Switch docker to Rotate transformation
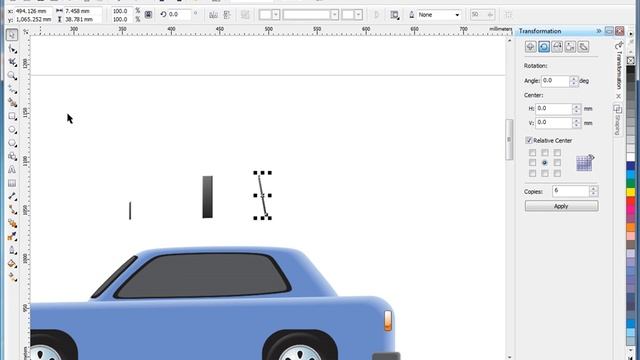The image size is (640, 360). [x=544, y=47]
